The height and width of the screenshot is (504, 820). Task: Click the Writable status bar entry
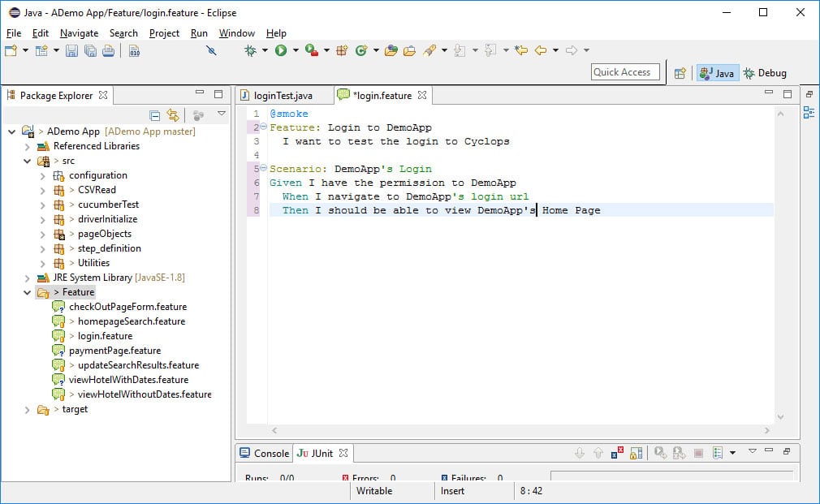click(x=374, y=491)
